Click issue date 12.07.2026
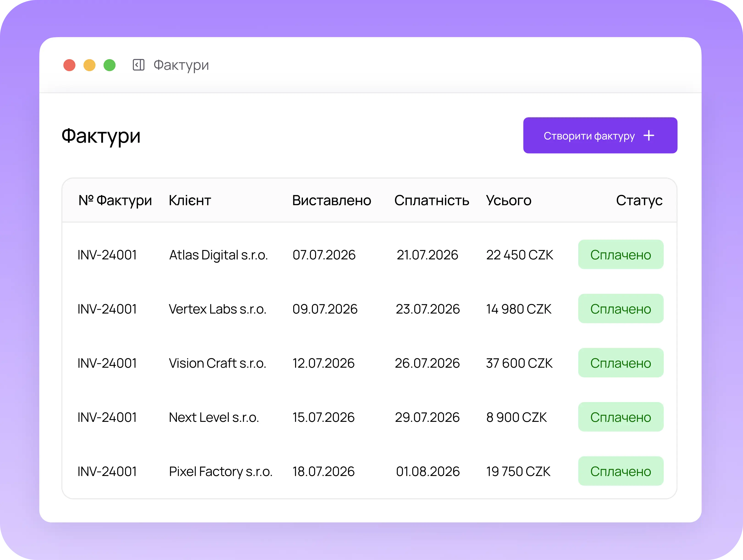The width and height of the screenshot is (743, 560). coord(324,363)
